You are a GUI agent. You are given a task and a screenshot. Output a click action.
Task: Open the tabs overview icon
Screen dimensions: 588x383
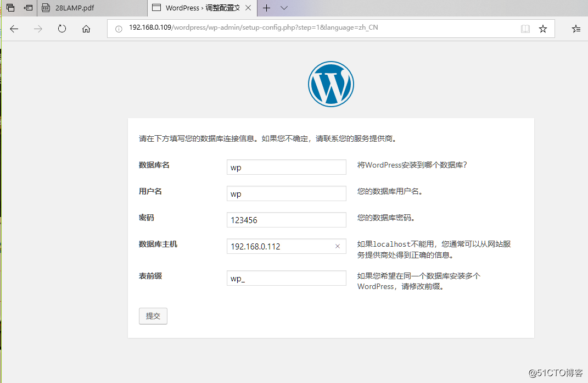pyautogui.click(x=10, y=8)
